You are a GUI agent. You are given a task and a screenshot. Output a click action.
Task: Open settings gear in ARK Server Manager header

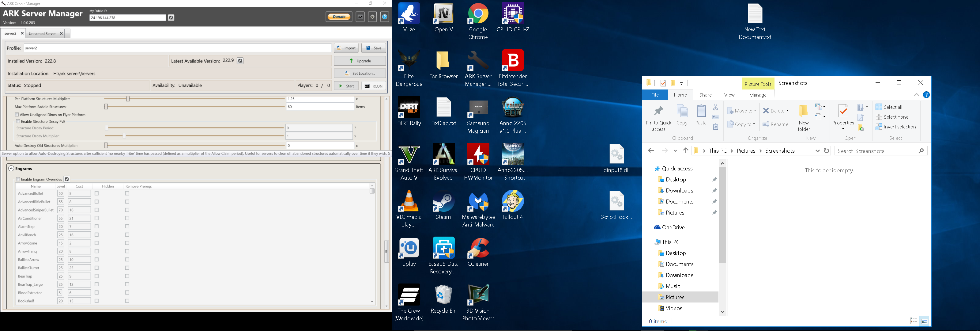click(x=372, y=17)
